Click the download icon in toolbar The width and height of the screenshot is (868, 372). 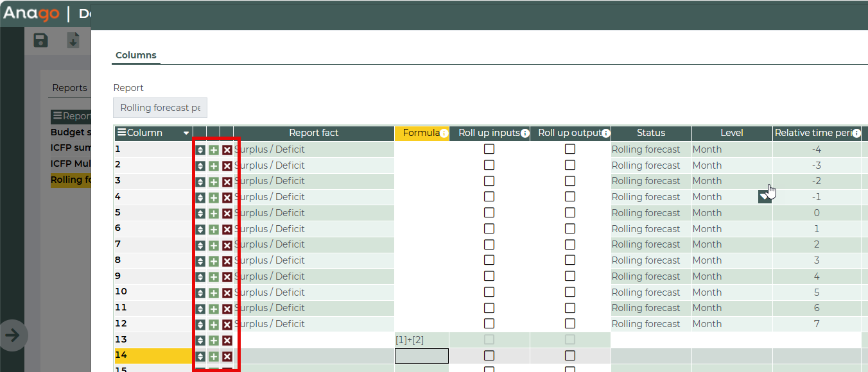tap(73, 40)
